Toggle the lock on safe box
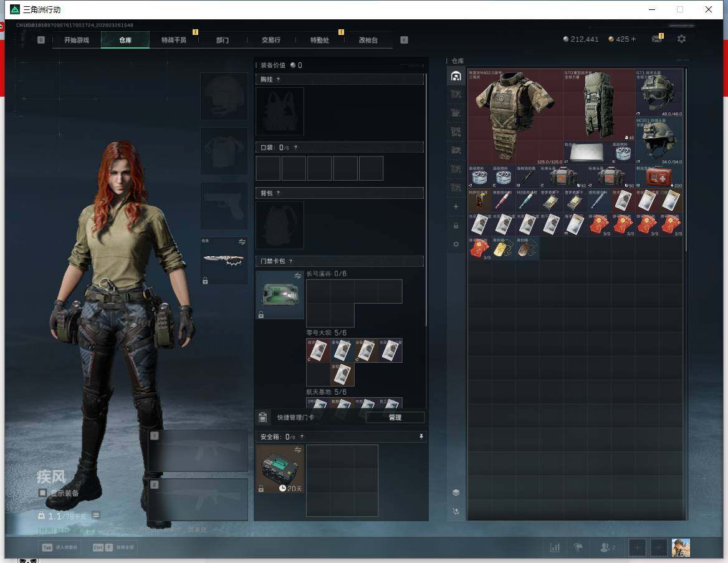 261,489
